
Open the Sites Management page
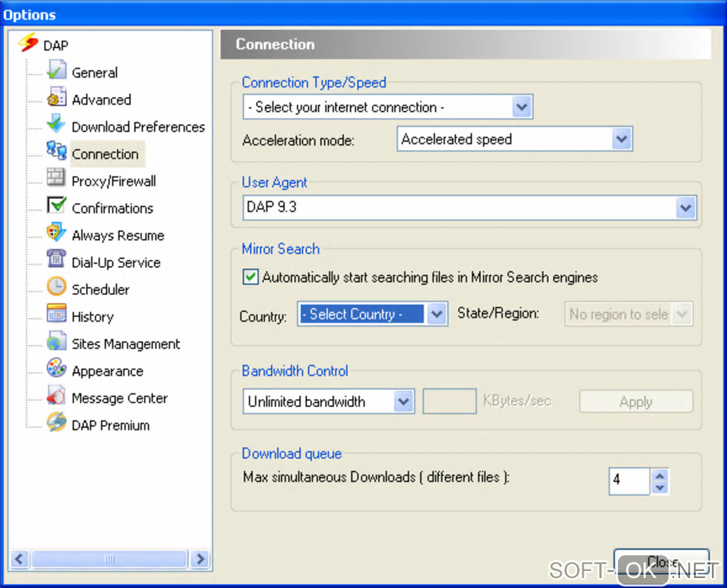click(125, 344)
